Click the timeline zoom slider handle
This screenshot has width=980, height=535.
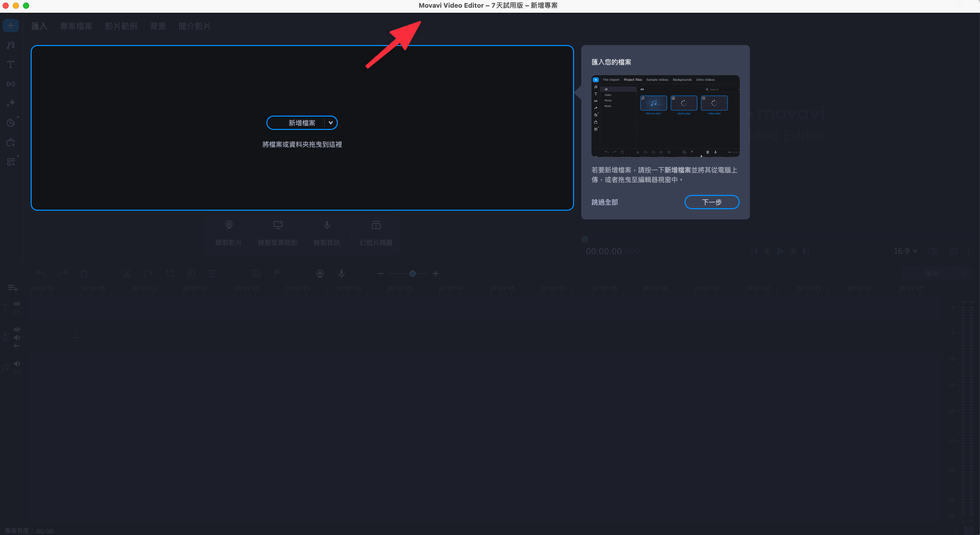413,274
